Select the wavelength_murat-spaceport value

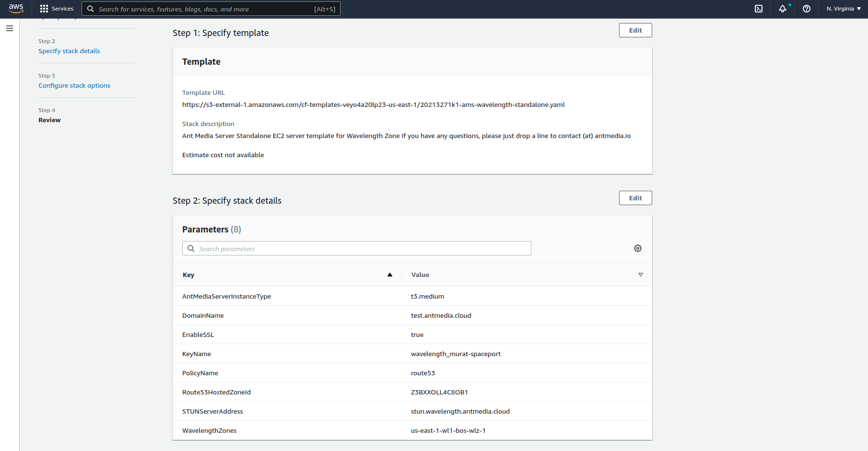pyautogui.click(x=456, y=354)
